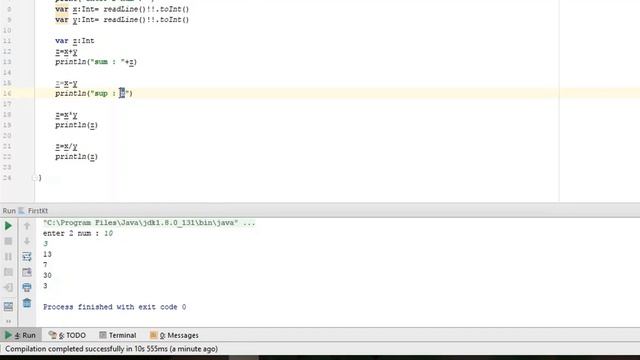Image resolution: width=640 pixels, height=360 pixels.
Task: Click the Print console output icon
Action: click(x=27, y=287)
